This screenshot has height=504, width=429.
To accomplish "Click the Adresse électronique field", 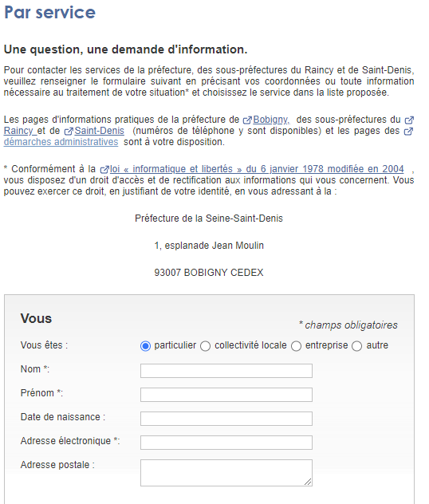I will 226,443.
